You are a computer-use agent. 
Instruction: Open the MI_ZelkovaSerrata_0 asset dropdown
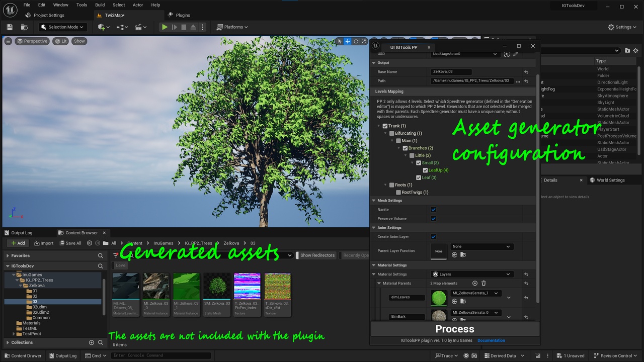[476, 313]
